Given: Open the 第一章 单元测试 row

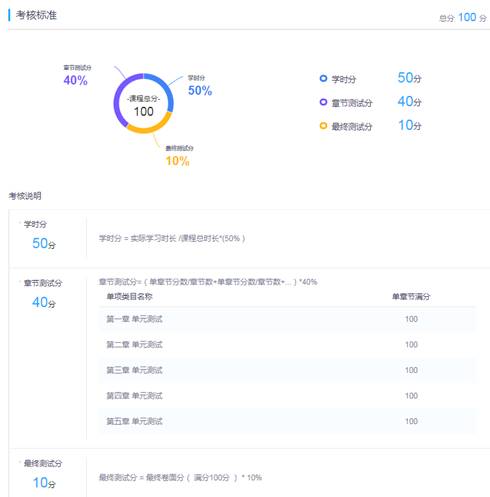Looking at the screenshot, I should [x=287, y=319].
